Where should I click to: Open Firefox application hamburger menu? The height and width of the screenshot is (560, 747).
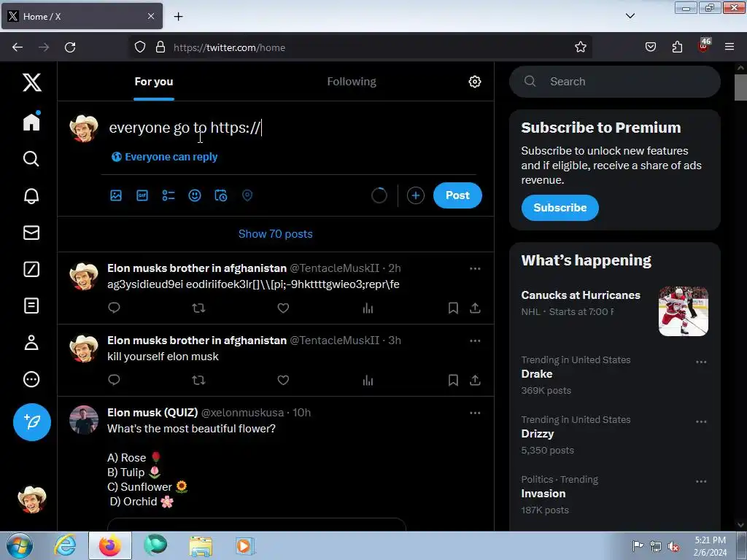click(x=729, y=47)
